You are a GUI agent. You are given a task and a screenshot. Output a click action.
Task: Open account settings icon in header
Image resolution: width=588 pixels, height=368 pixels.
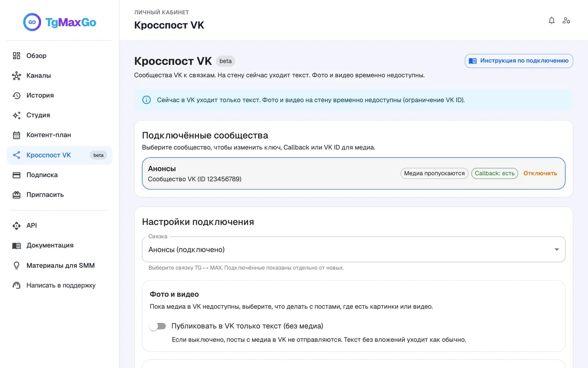click(566, 21)
